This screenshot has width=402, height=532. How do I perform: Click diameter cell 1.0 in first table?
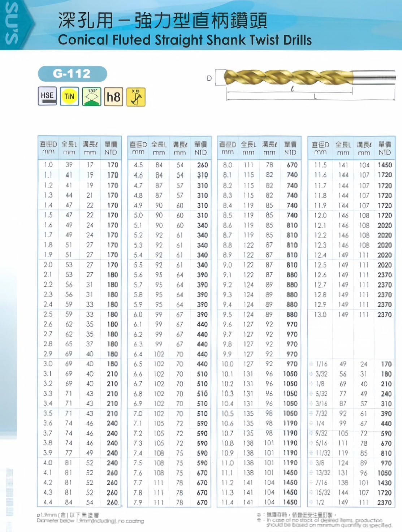[48, 165]
